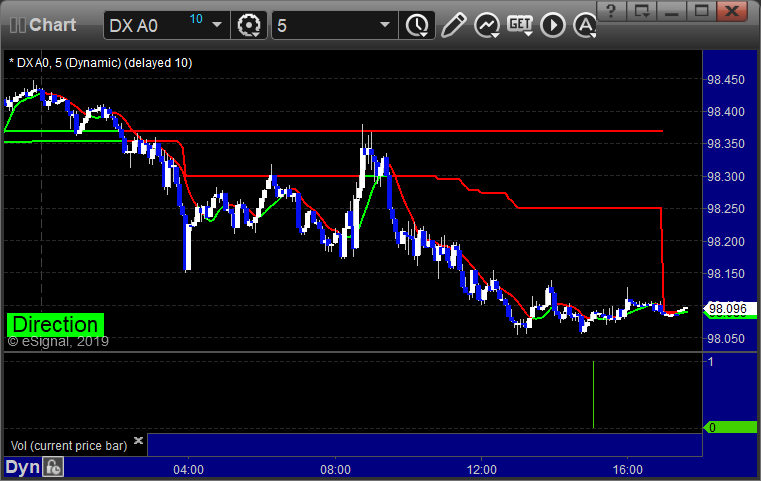Click the Chart title menu
Image resolution: width=761 pixels, height=481 pixels.
(45, 25)
